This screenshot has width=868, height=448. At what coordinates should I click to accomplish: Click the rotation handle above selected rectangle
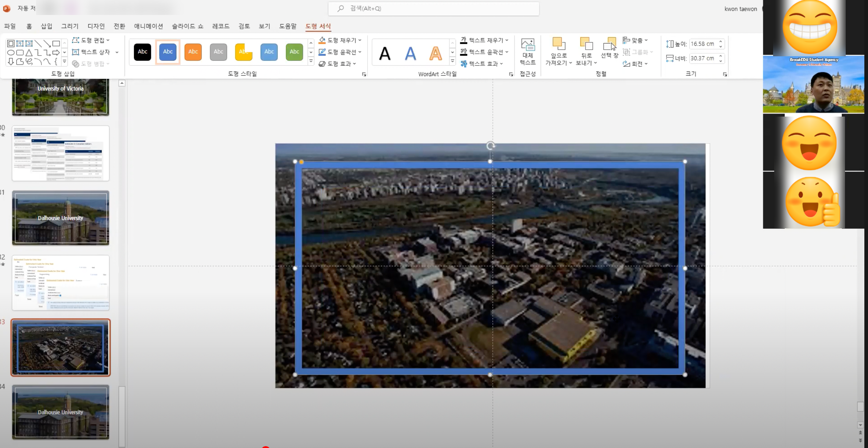pos(491,146)
